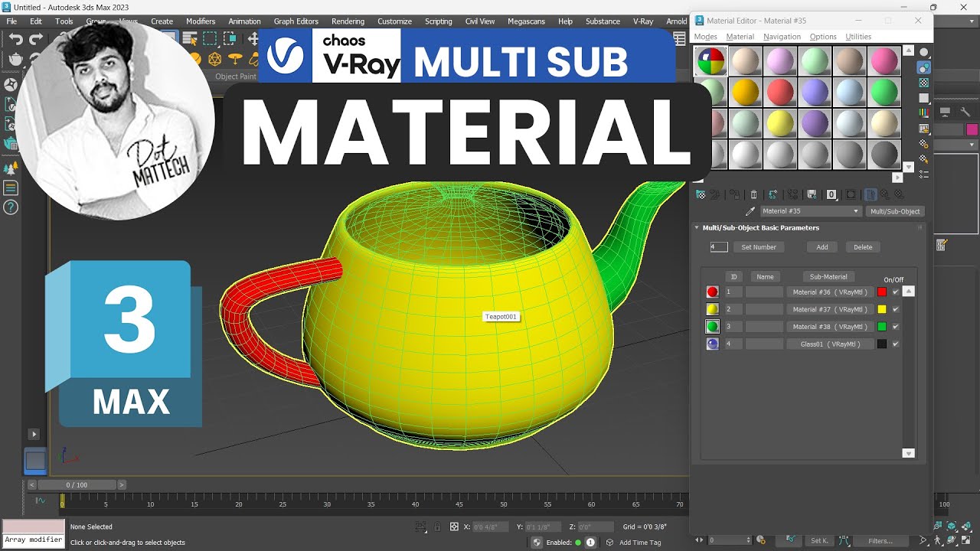980x551 pixels.
Task: Click the previous-frame arrow beside the time slider
Action: coord(32,484)
